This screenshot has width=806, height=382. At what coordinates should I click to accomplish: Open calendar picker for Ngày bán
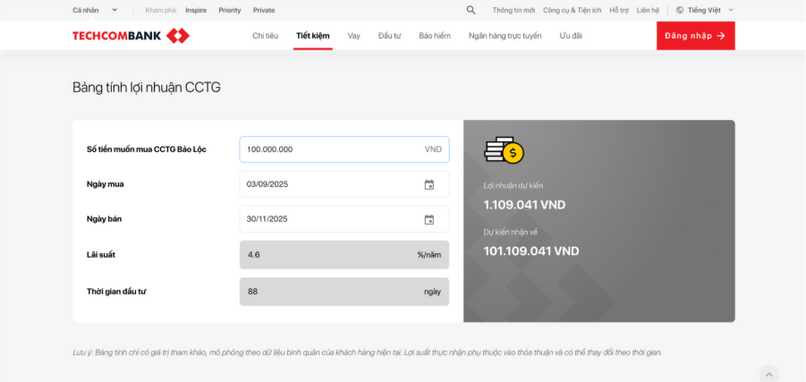click(429, 220)
